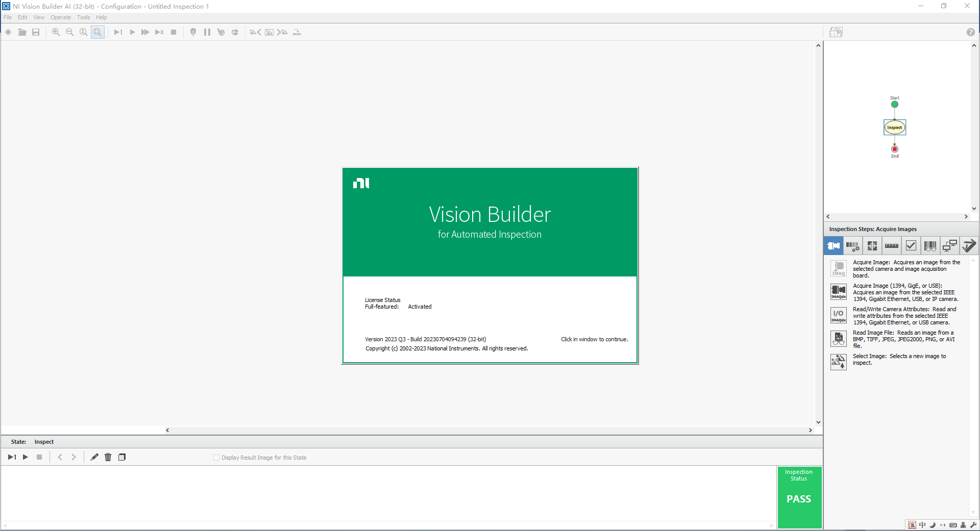980x531 pixels.
Task: Run state once in State panel toolbar
Action: (12, 457)
